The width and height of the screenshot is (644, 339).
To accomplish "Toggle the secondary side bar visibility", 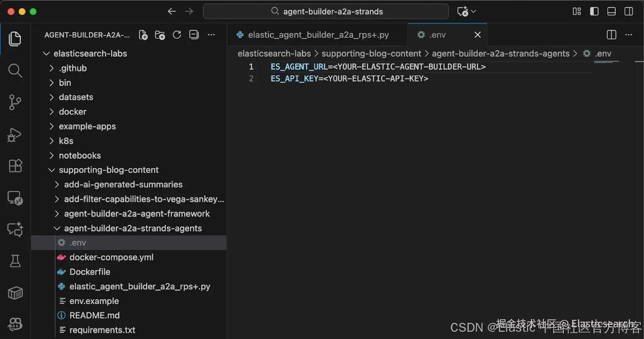I will [628, 11].
